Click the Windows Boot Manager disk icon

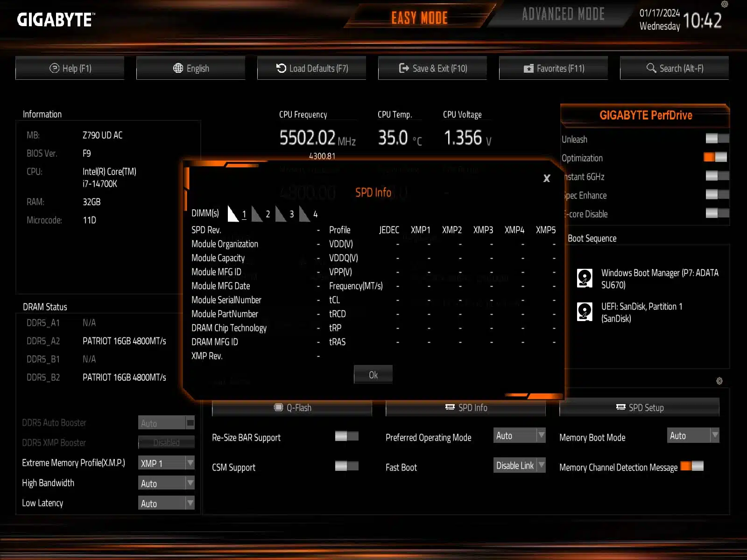[585, 278]
